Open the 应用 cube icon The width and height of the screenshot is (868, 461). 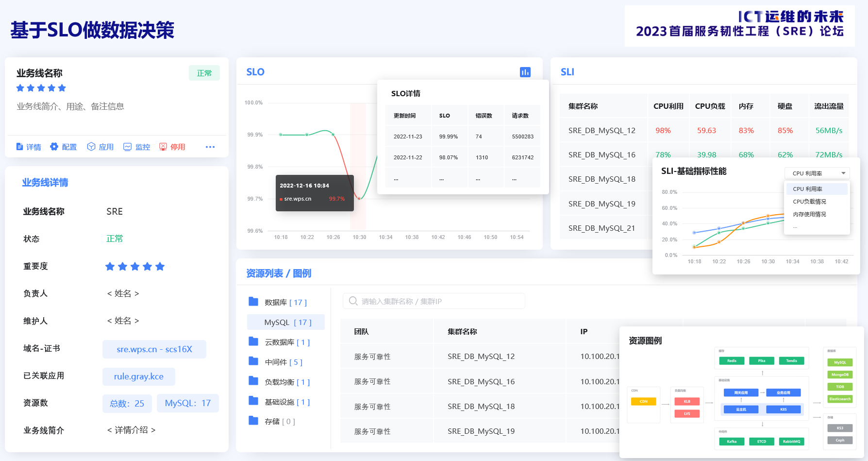pyautogui.click(x=91, y=147)
